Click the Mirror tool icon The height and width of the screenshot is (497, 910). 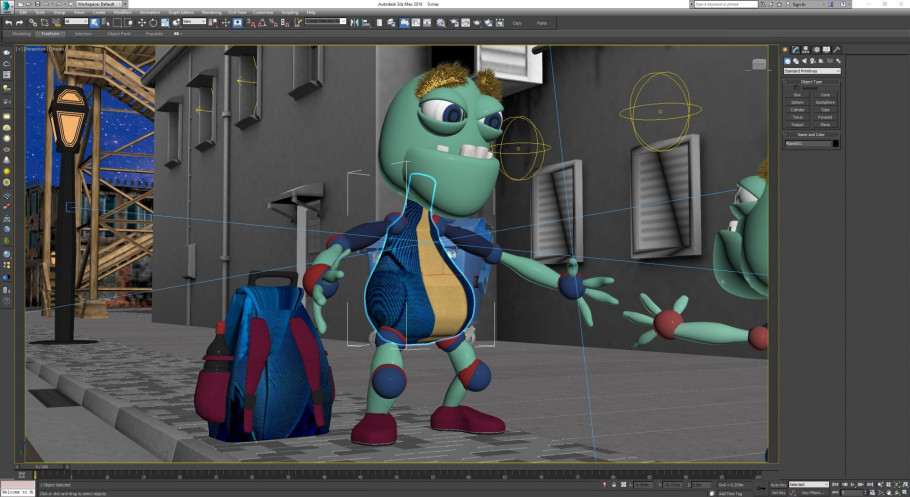[x=355, y=23]
